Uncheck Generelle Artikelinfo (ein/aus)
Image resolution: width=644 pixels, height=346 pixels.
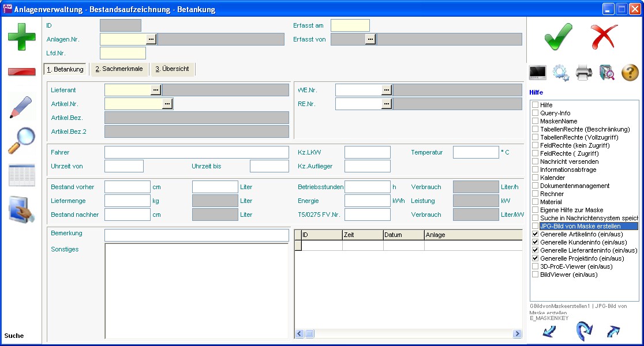(x=536, y=235)
